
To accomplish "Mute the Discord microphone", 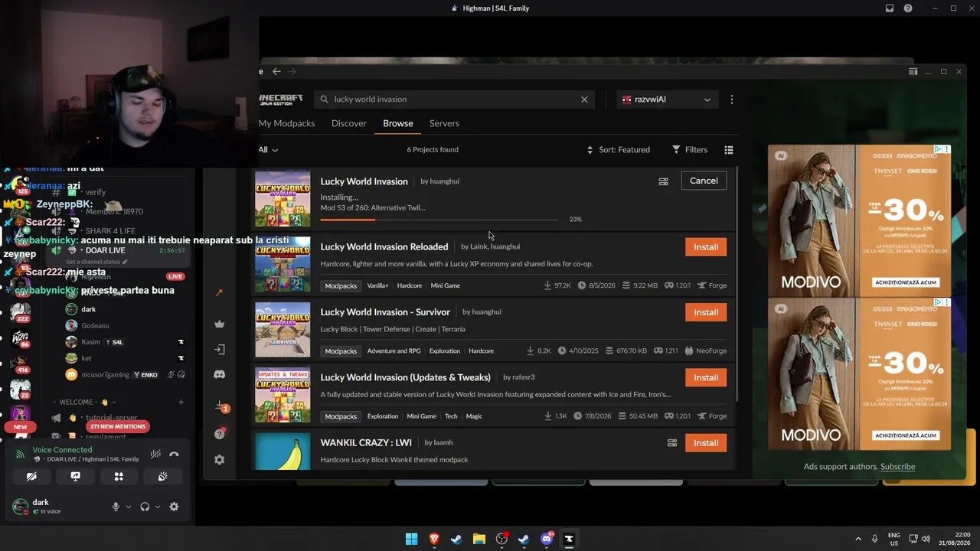I will point(116,507).
